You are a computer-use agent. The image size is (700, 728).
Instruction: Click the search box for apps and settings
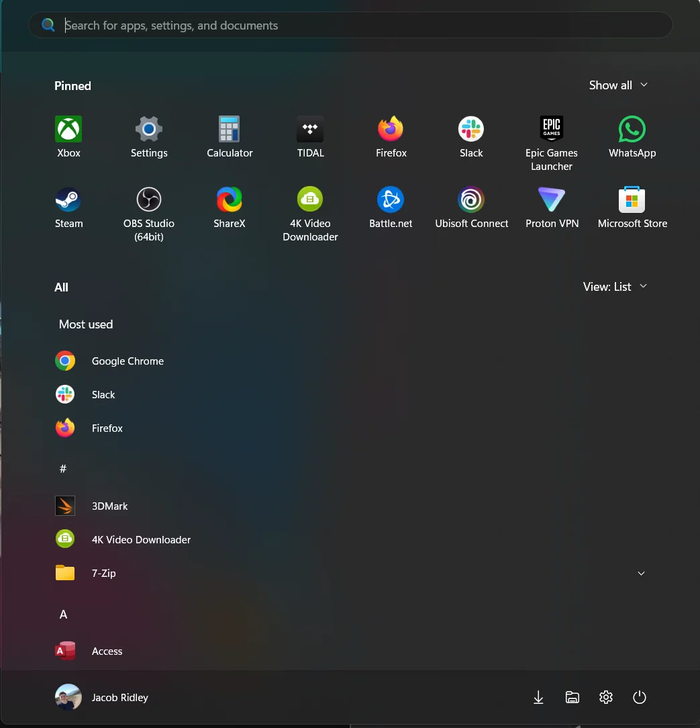[x=350, y=25]
